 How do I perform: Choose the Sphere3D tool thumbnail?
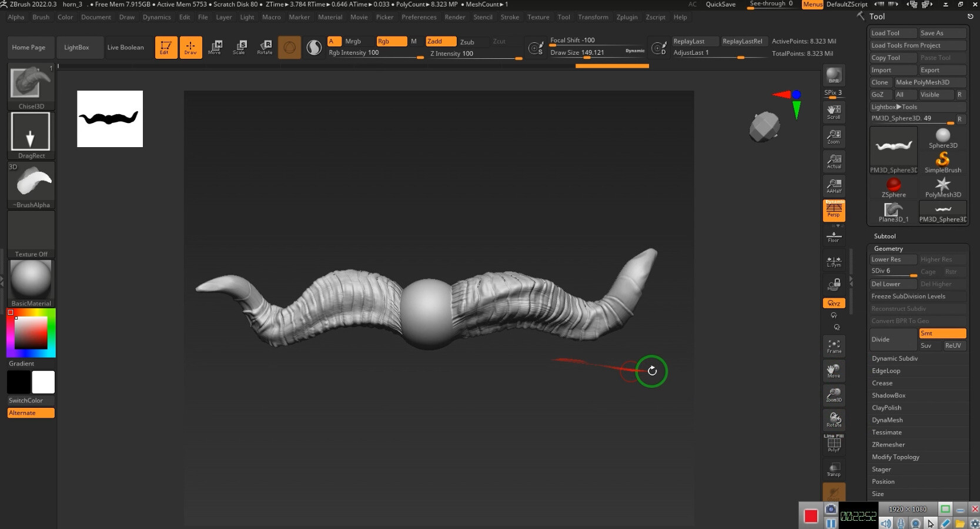942,137
